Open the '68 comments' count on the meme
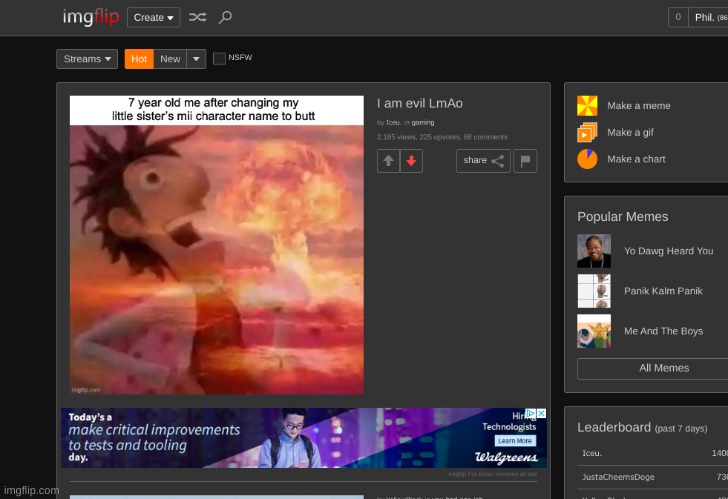Screen dimensions: 728x499 pyautogui.click(x=486, y=137)
